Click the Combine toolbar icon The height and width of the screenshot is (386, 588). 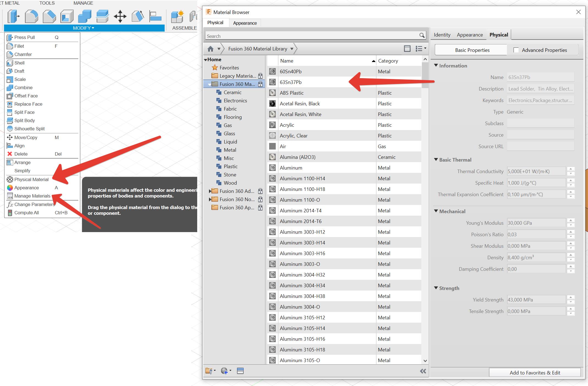[85, 16]
